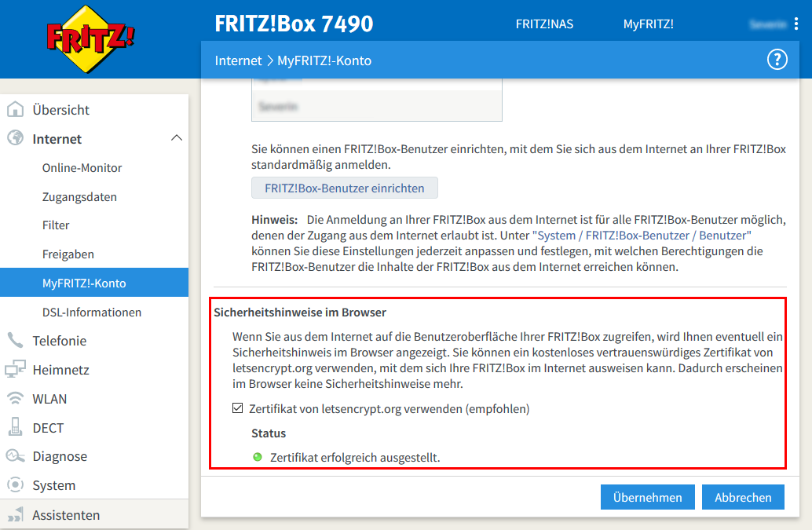Image resolution: width=812 pixels, height=530 pixels.
Task: Click the green certificate status indicator
Action: (258, 457)
